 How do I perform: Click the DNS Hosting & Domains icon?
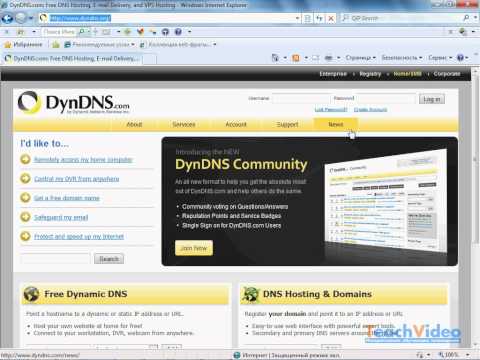click(251, 294)
